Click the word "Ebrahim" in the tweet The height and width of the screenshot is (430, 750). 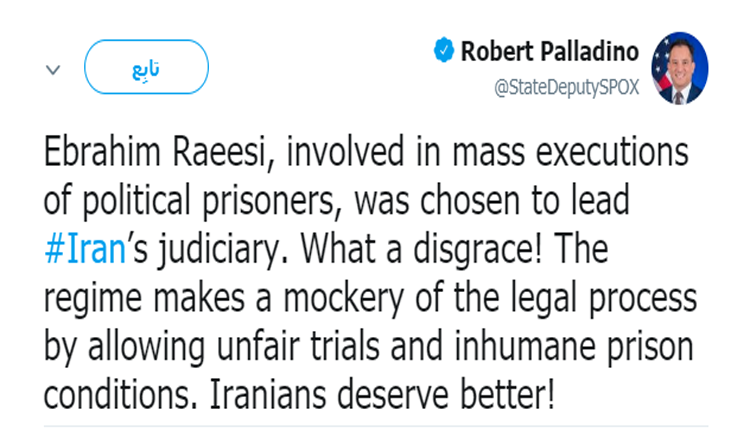click(102, 152)
